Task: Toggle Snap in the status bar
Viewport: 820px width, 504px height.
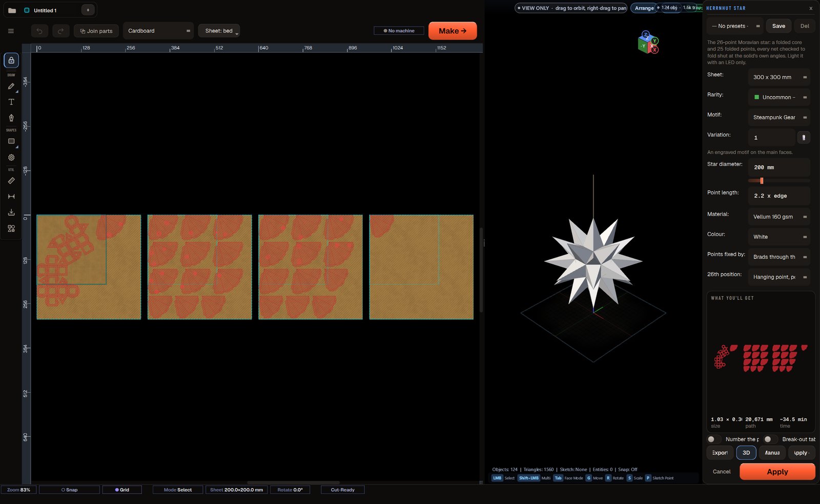Action: click(x=69, y=490)
